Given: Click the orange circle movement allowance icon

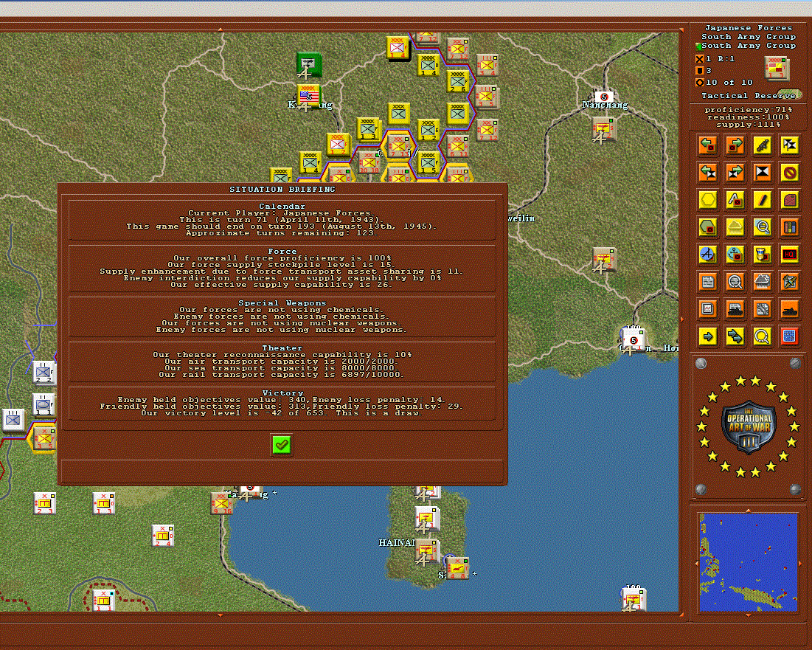Looking at the screenshot, I should point(700,83).
